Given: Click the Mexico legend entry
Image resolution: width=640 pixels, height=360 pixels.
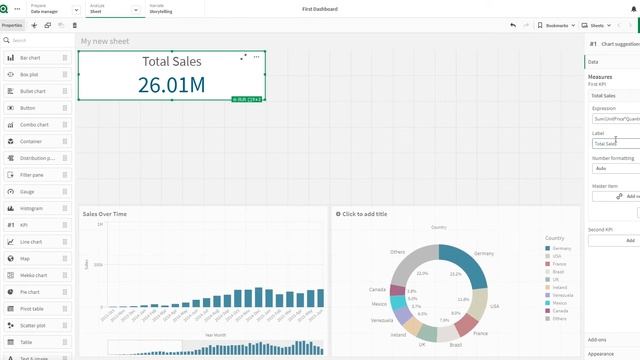Looking at the screenshot, I should (x=556, y=303).
